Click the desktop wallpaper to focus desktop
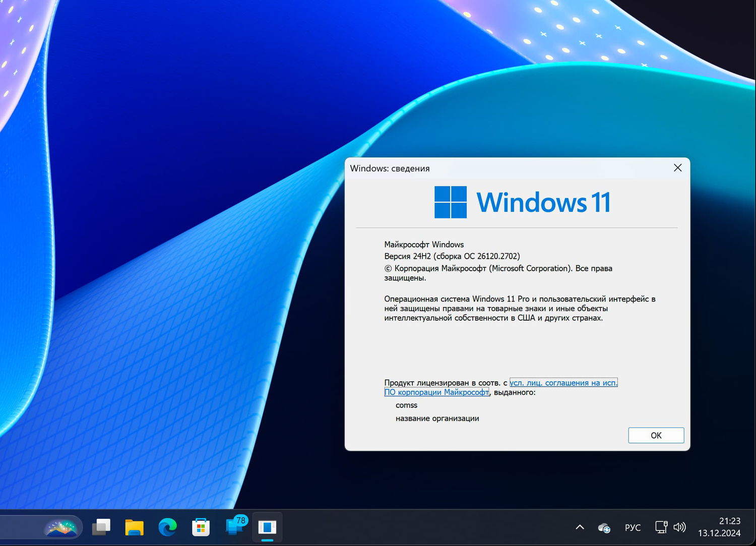The image size is (756, 546). pos(176,252)
